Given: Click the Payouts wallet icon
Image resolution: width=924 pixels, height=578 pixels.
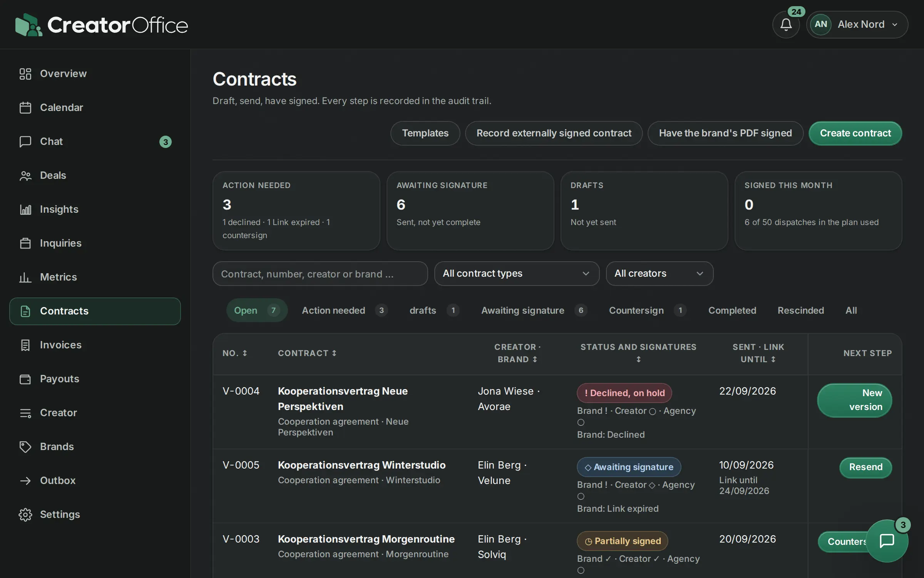Looking at the screenshot, I should click(x=25, y=379).
